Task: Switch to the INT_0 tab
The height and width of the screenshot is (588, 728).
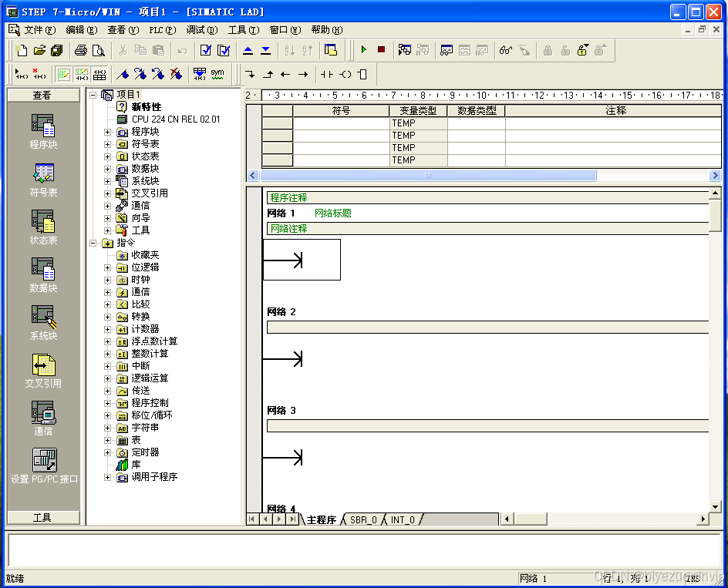Action: [403, 519]
